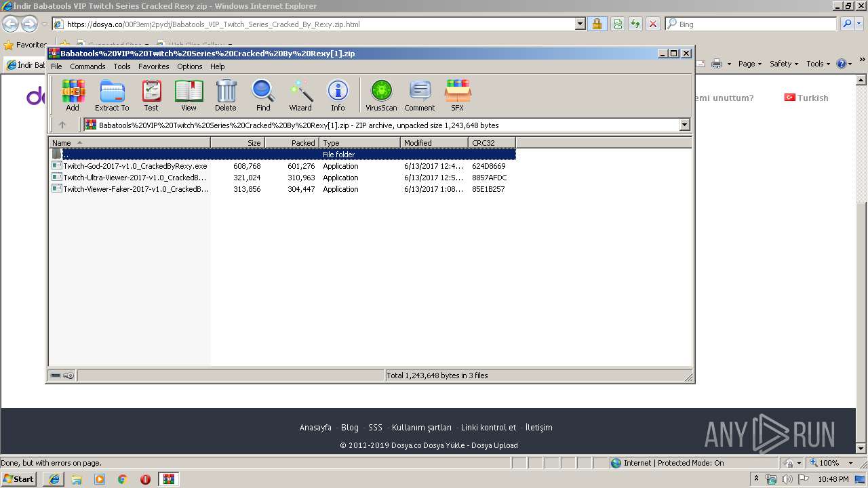Viewport: 868px width, 488px height.
Task: Click the security lock icon in address bar
Action: [x=597, y=24]
